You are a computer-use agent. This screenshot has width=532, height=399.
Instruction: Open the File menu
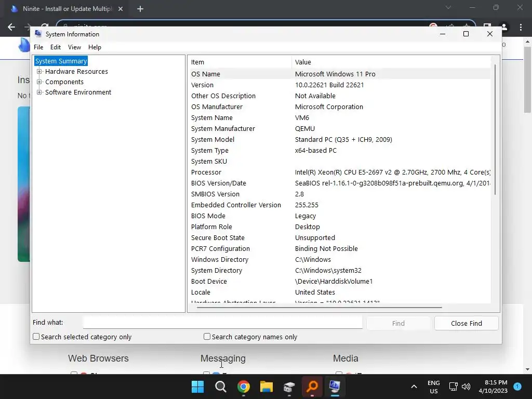coord(38,47)
